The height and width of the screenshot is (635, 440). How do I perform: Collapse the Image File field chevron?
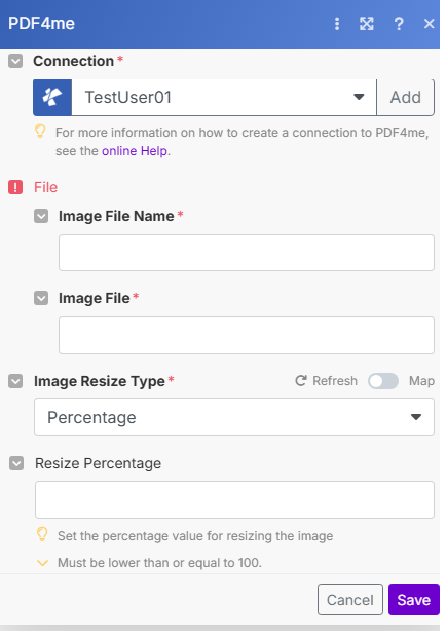point(41,298)
